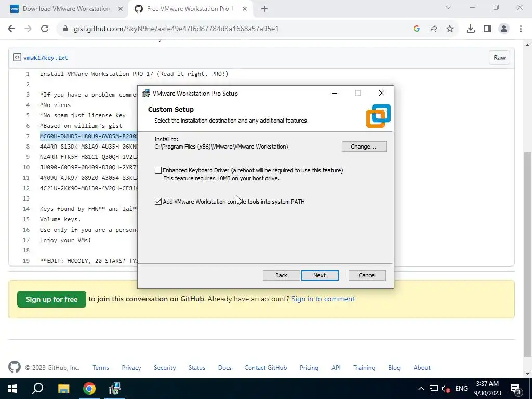Reload the gist page
532x399 pixels.
(45, 29)
